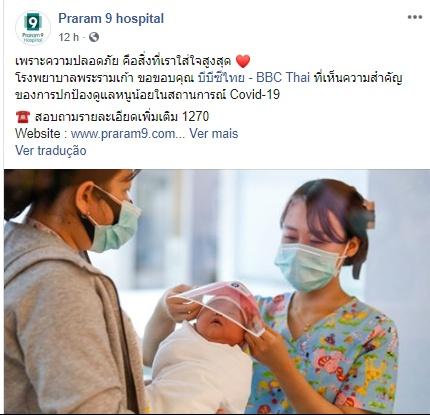430x415 pixels.
Task: Click the "Covid-19" text in post
Action: click(x=255, y=95)
